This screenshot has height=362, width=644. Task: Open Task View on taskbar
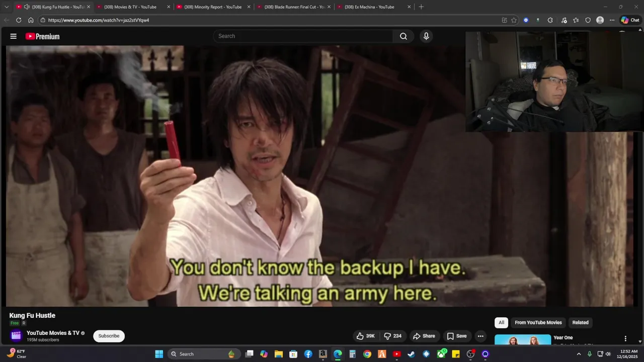[x=249, y=354]
